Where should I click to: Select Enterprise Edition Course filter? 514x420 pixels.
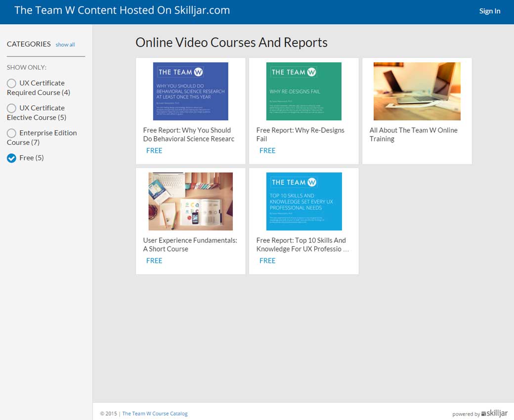[x=12, y=133]
